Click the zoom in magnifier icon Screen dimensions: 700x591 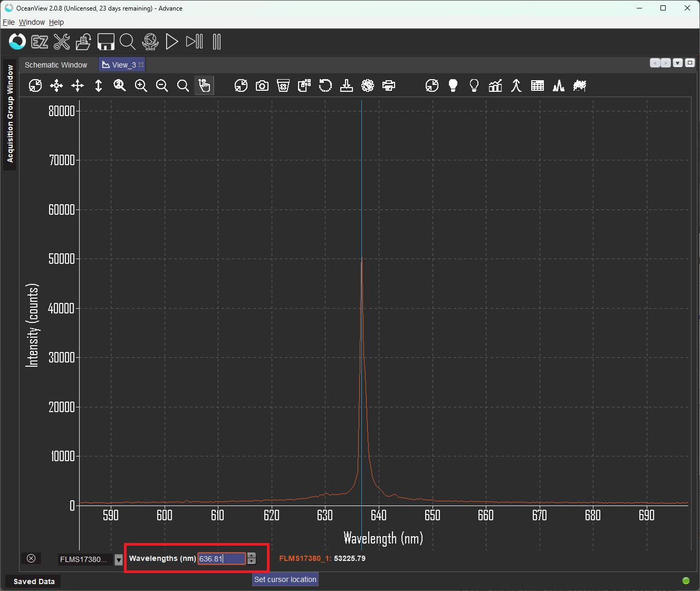point(141,85)
